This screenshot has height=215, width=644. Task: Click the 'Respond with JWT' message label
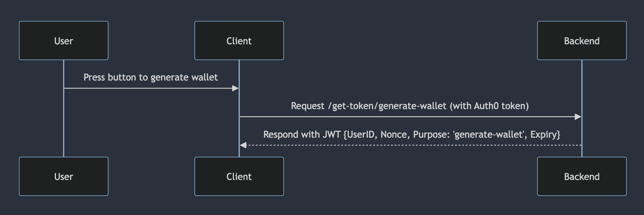click(x=411, y=134)
